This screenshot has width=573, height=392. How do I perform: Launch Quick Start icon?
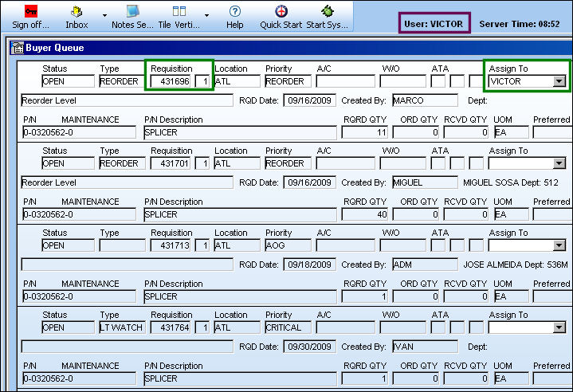[281, 11]
